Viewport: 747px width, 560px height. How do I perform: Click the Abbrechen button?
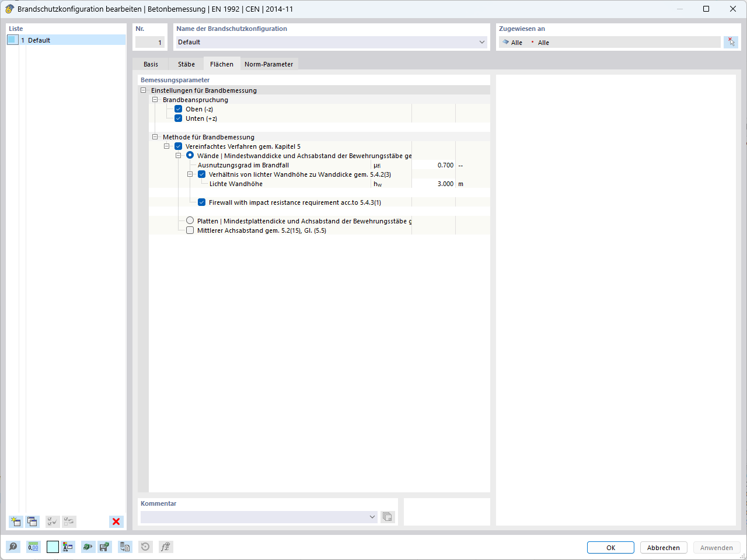(664, 548)
